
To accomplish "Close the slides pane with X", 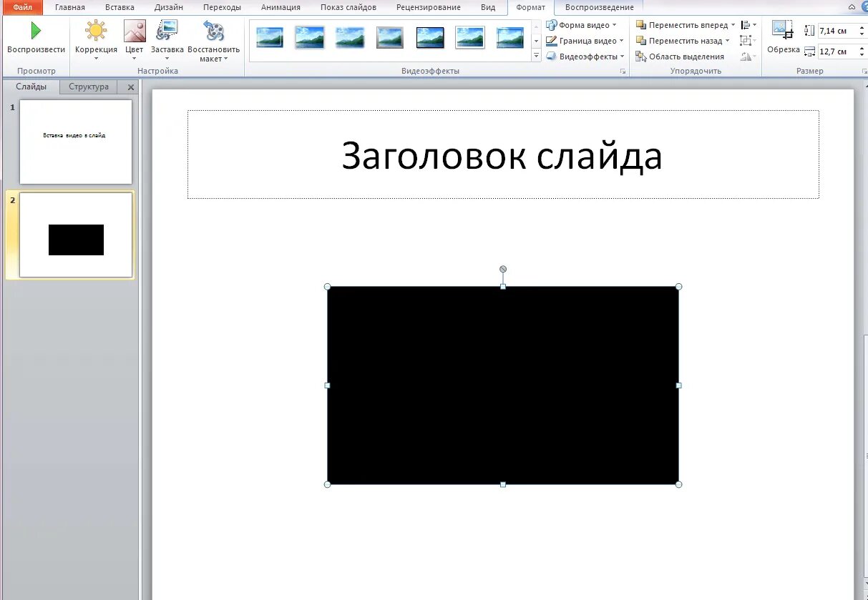I will pos(130,87).
